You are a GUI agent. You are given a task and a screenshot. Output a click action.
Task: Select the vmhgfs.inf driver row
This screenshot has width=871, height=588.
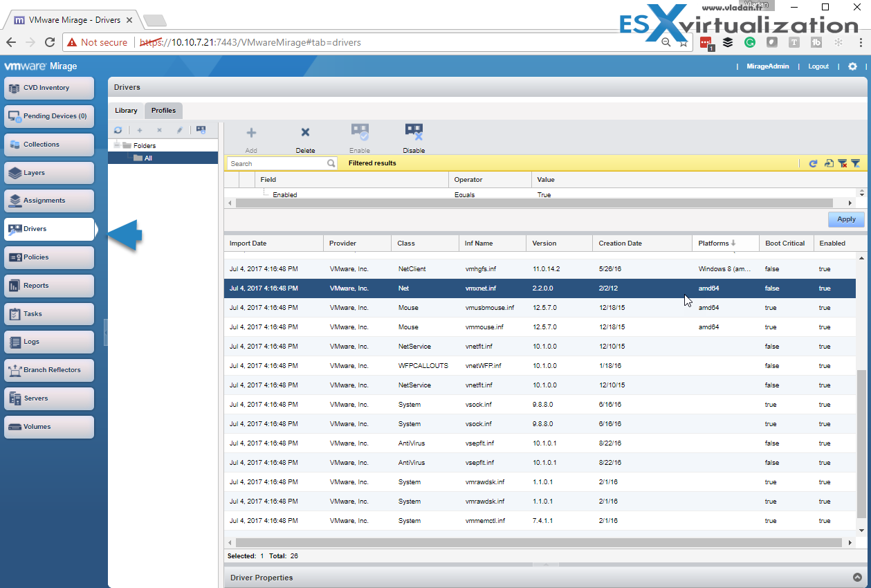point(540,268)
